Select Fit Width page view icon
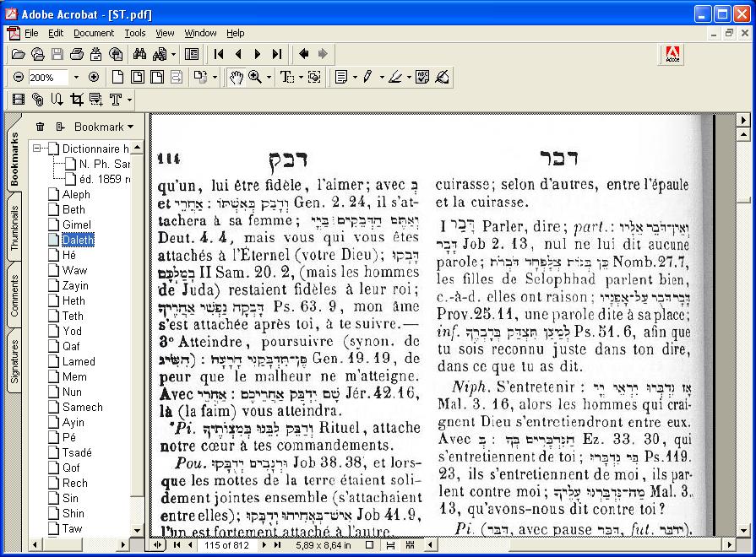This screenshot has height=557, width=756. click(157, 77)
